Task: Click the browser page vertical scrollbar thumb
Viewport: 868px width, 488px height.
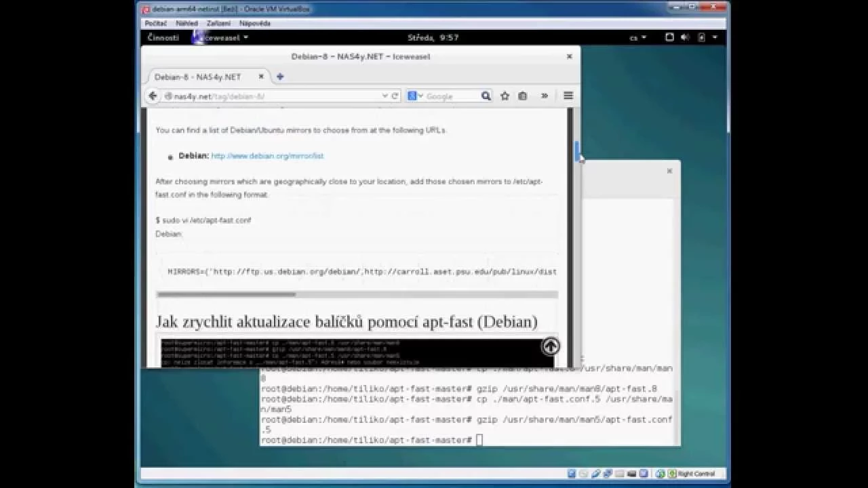Action: click(578, 151)
